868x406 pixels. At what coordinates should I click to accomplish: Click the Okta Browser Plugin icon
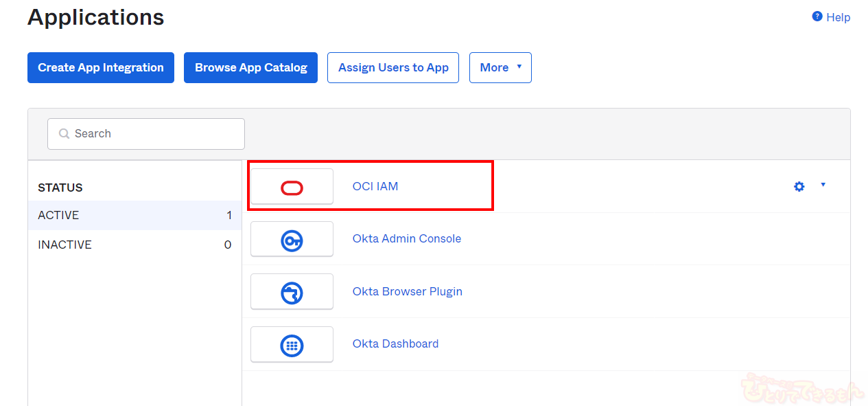pos(292,293)
